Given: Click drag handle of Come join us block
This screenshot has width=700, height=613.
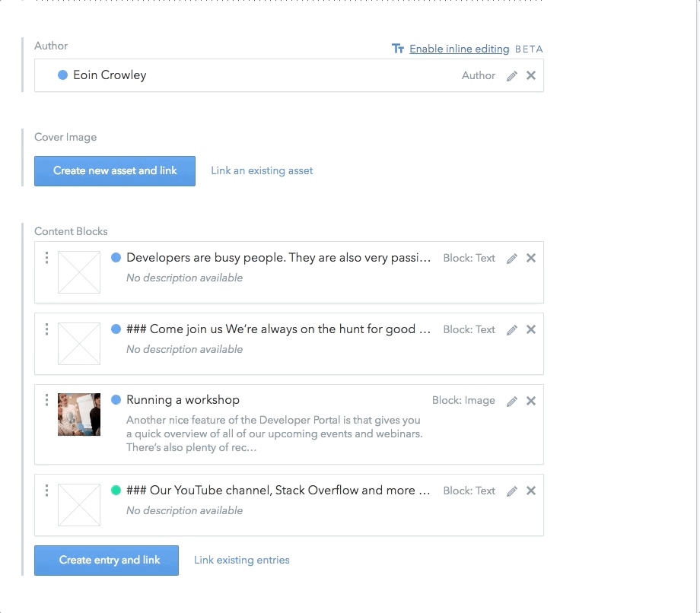Looking at the screenshot, I should pyautogui.click(x=46, y=329).
